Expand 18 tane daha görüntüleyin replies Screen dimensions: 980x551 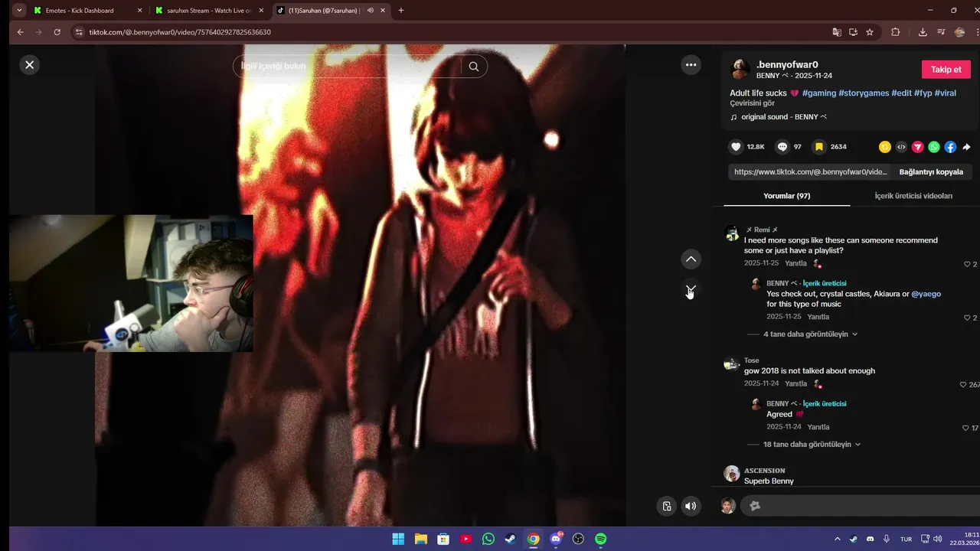[812, 445]
